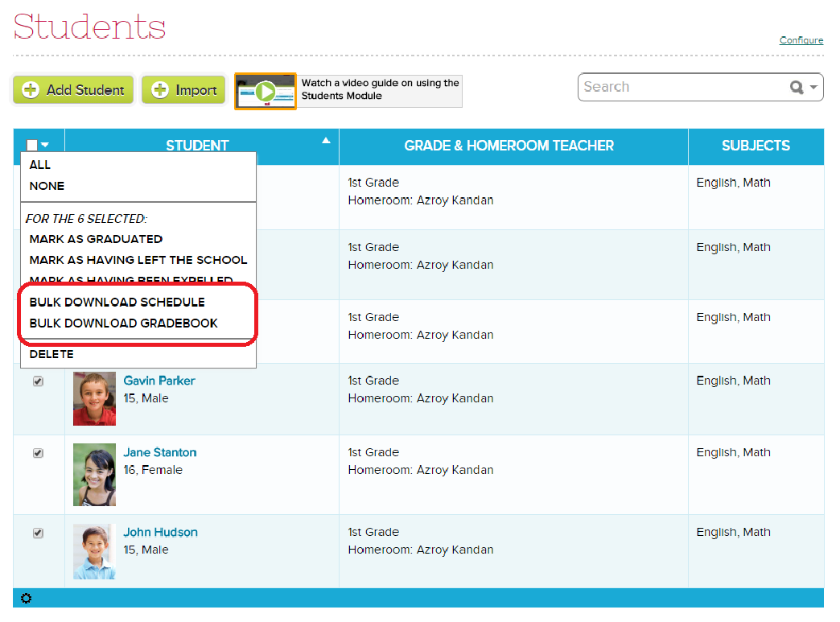Uncheck Gavin Parker's row checkbox
This screenshot has width=840, height=622.
point(38,381)
